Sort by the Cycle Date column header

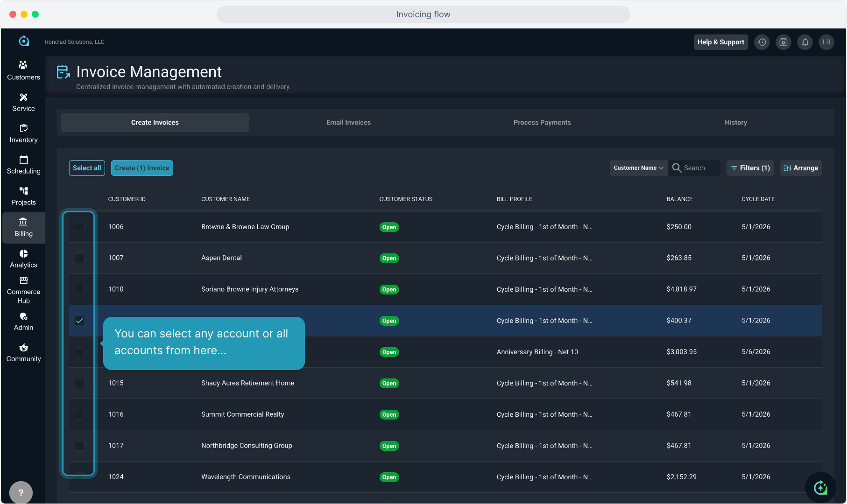coord(758,199)
